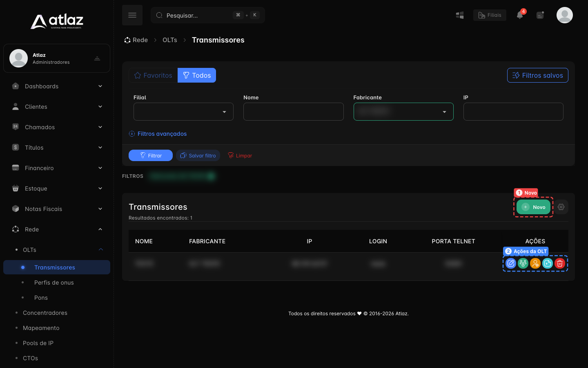The width and height of the screenshot is (588, 368).
Task: Open the Filial dropdown
Action: 183,112
